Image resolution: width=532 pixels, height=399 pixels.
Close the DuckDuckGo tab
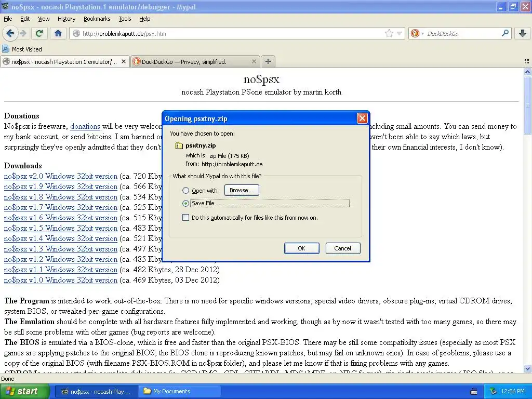pyautogui.click(x=254, y=61)
